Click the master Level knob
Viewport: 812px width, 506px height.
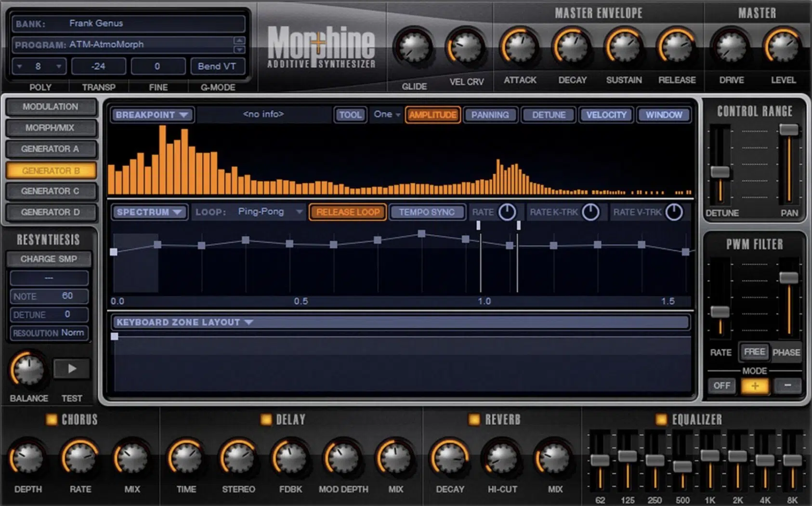[x=783, y=47]
